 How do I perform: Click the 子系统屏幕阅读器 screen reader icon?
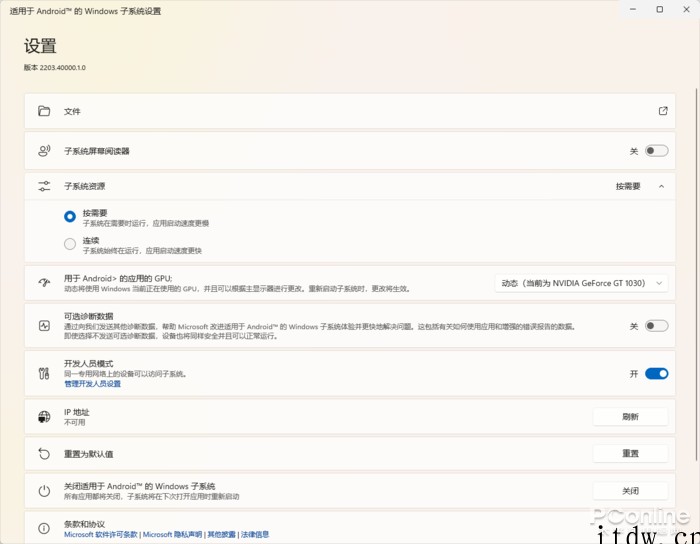point(44,151)
